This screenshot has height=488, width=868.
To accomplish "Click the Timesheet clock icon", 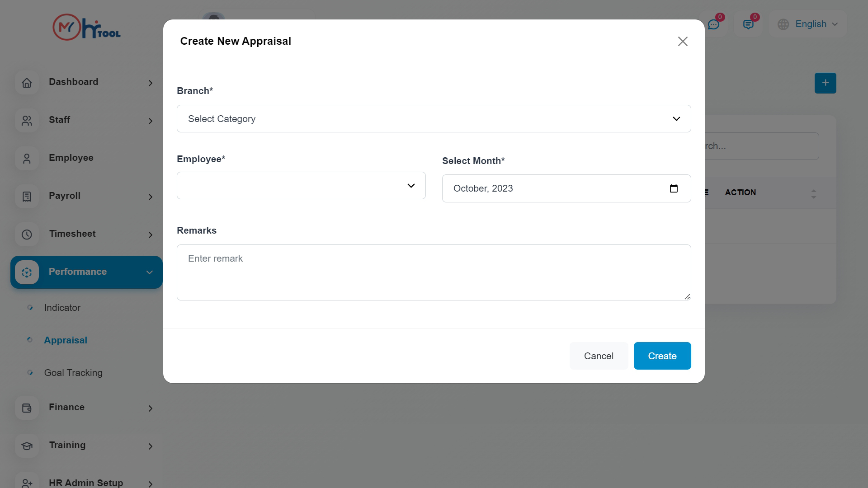I will tap(27, 235).
